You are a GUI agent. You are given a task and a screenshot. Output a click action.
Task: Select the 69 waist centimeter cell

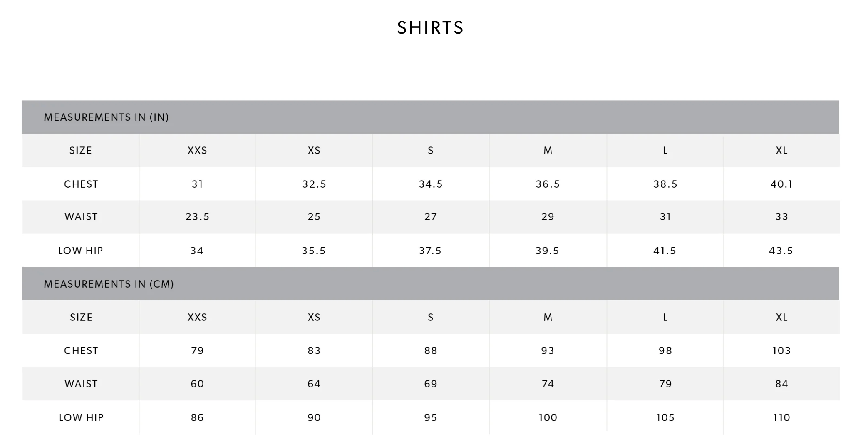coord(431,384)
